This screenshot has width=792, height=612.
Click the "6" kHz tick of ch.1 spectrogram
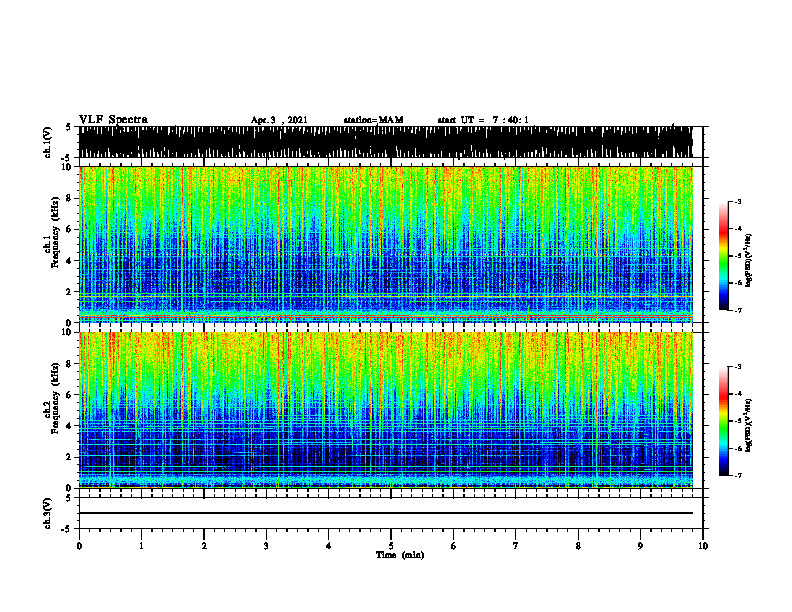[70, 229]
